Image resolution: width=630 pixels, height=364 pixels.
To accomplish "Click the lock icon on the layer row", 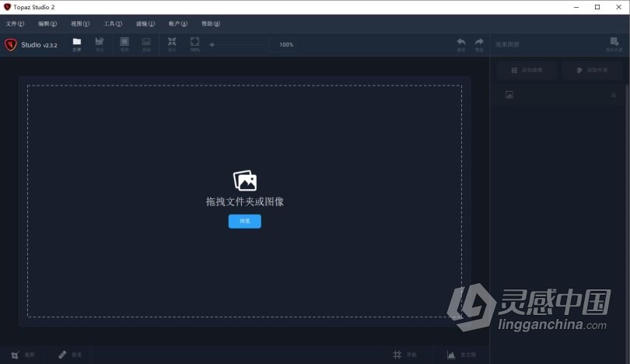I will tap(614, 95).
